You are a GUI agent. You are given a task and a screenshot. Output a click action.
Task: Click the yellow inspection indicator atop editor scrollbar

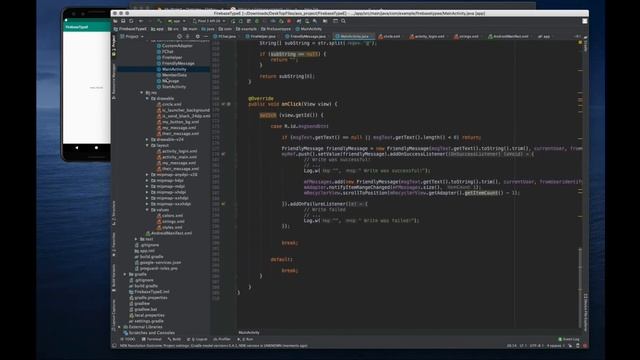click(580, 42)
